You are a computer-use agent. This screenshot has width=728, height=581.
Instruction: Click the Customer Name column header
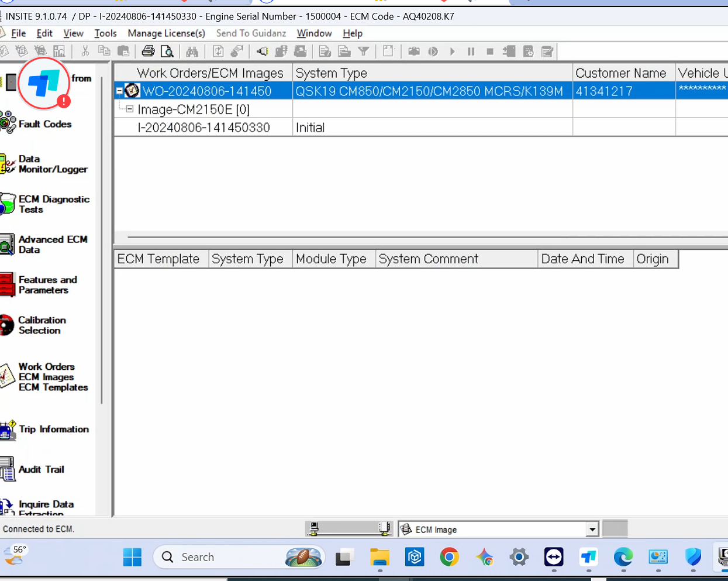624,73
